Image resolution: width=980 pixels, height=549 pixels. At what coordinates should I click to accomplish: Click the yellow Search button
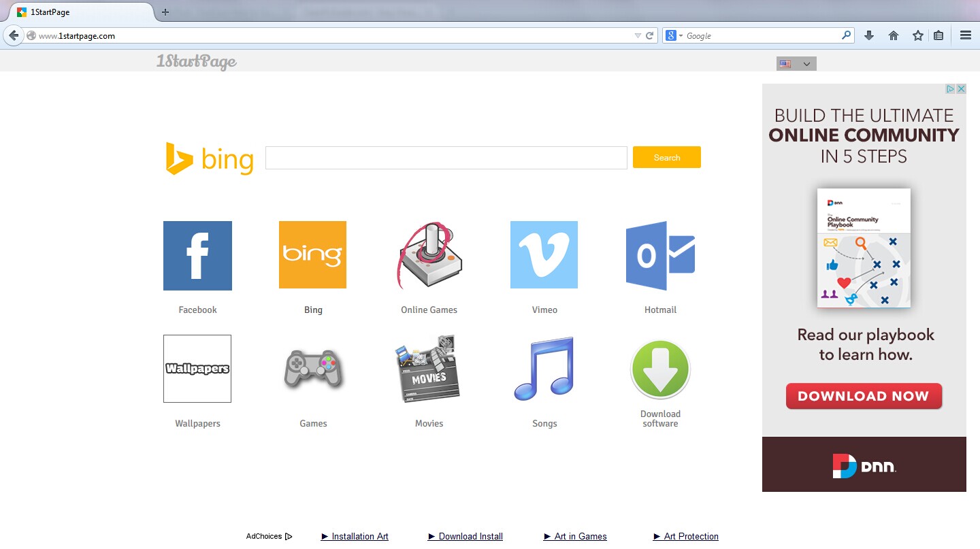[x=667, y=157]
